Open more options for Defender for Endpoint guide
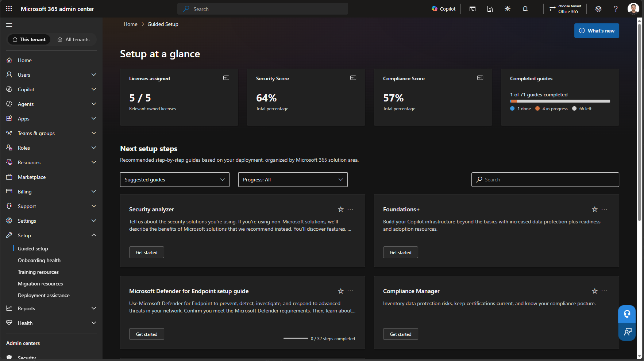The width and height of the screenshot is (644, 361). pos(350,291)
